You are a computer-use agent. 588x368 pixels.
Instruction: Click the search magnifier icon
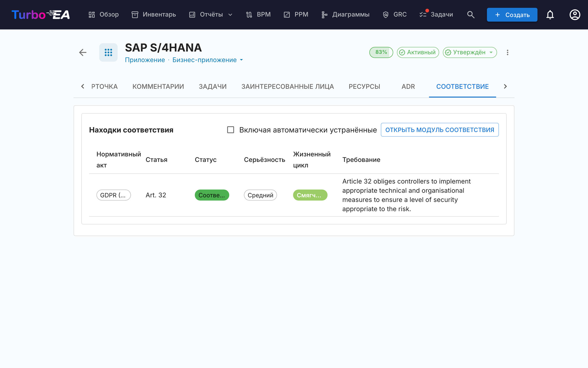point(471,14)
